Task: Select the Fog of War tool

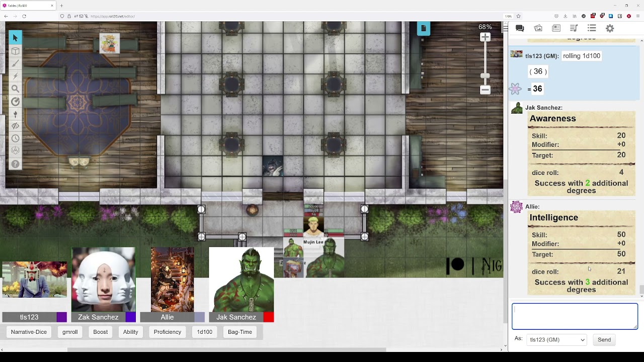Action: pos(15,126)
